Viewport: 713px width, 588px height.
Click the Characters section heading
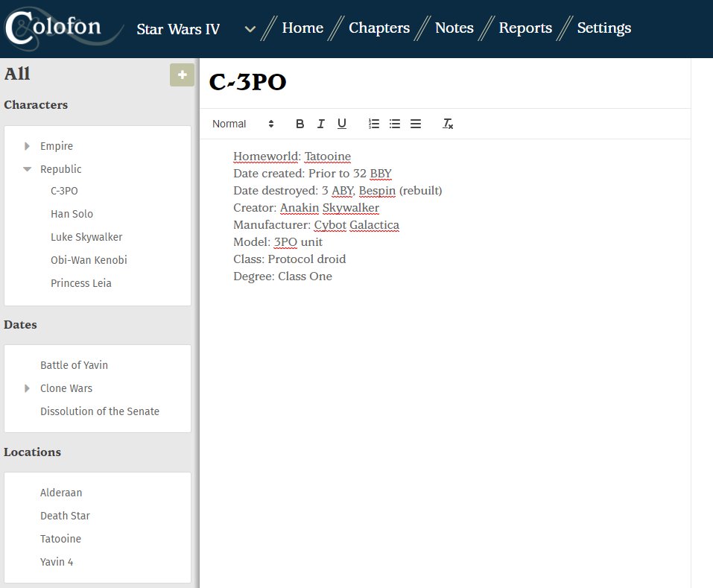(36, 105)
